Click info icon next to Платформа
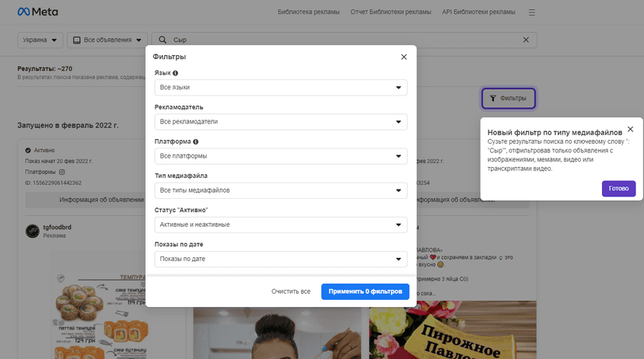644x359 pixels. click(x=195, y=141)
